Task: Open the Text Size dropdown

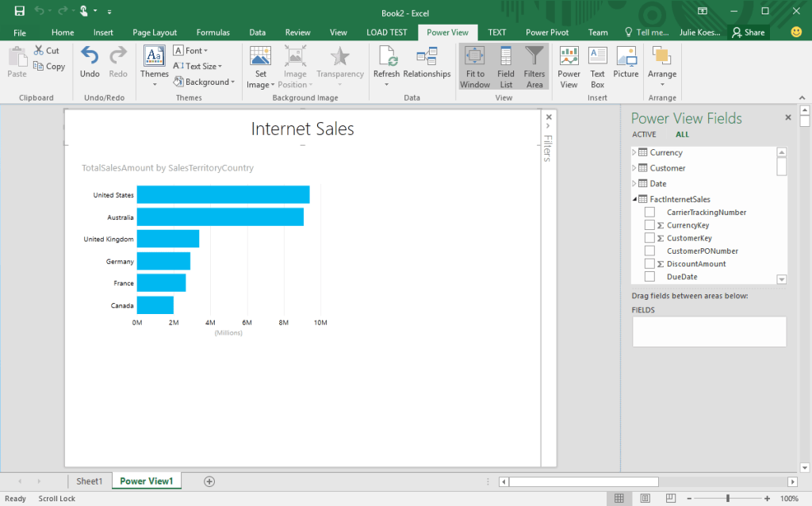Action: [197, 67]
